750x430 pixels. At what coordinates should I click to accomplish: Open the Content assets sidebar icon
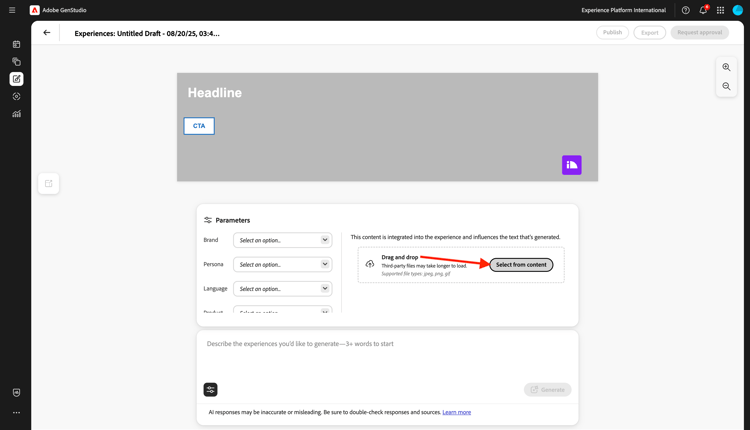click(16, 62)
